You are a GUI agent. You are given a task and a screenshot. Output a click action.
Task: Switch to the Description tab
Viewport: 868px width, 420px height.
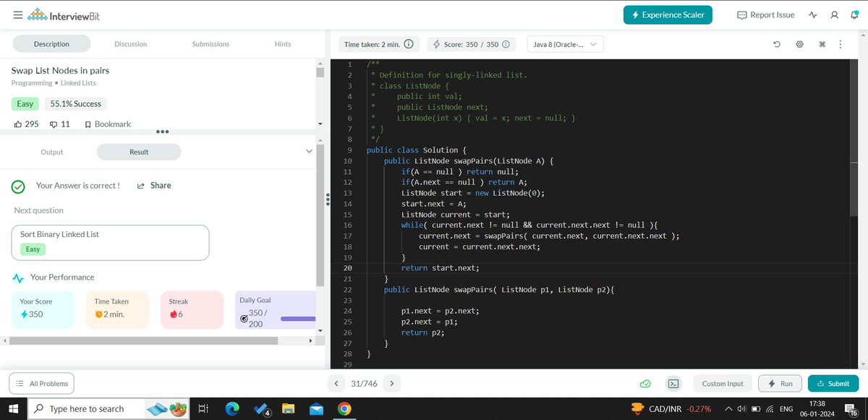(x=52, y=44)
